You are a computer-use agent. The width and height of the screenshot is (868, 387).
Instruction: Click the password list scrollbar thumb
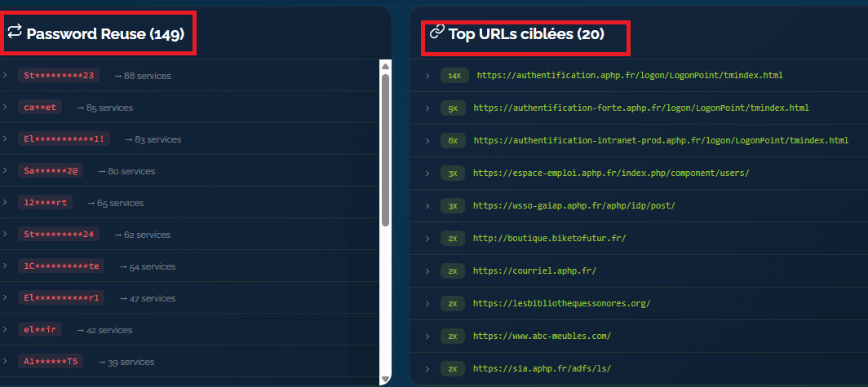(386, 149)
